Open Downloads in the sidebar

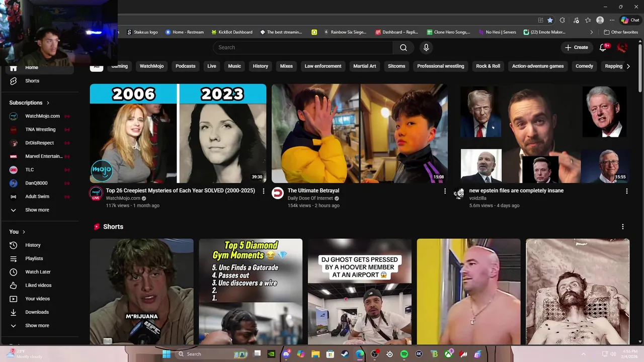39,312
